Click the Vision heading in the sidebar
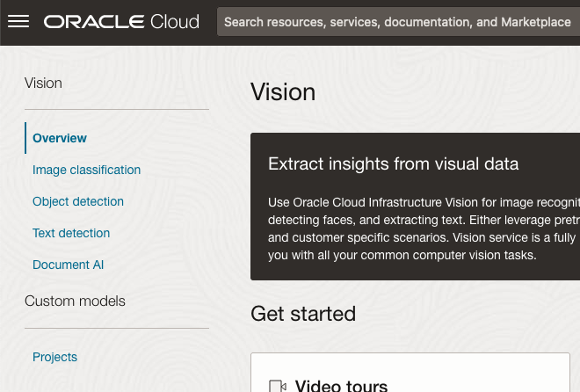This screenshot has height=392, width=580. tap(43, 83)
